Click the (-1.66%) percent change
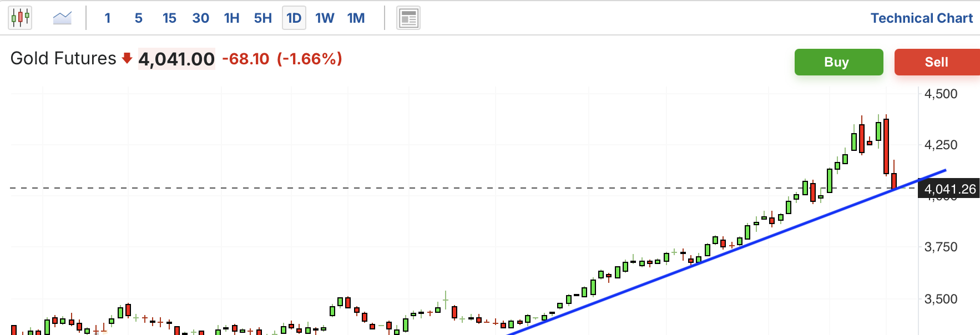The image size is (980, 335). click(310, 59)
